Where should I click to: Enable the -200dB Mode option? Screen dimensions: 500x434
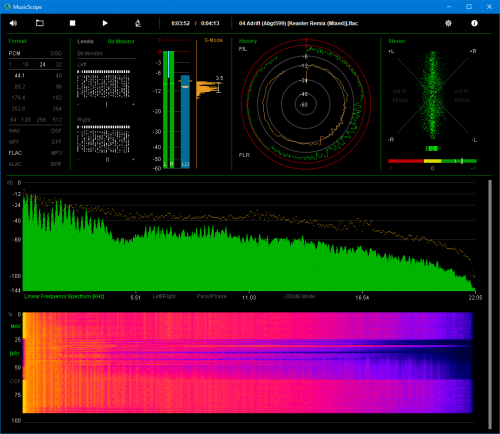pos(299,296)
